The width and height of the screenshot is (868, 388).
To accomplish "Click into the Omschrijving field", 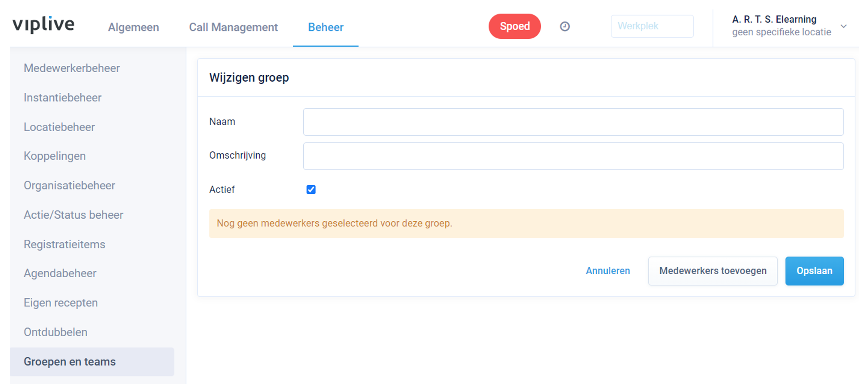I will click(x=573, y=156).
